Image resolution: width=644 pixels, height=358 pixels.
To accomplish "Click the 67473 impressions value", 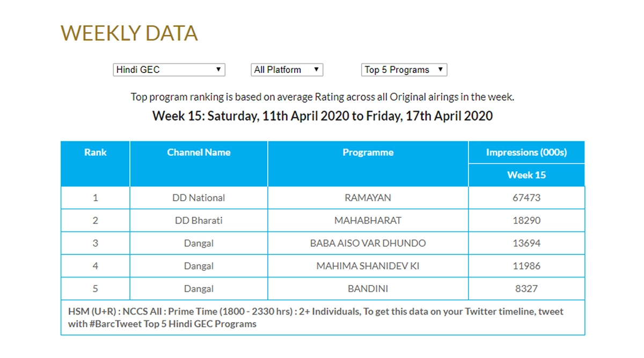I will click(x=526, y=198).
